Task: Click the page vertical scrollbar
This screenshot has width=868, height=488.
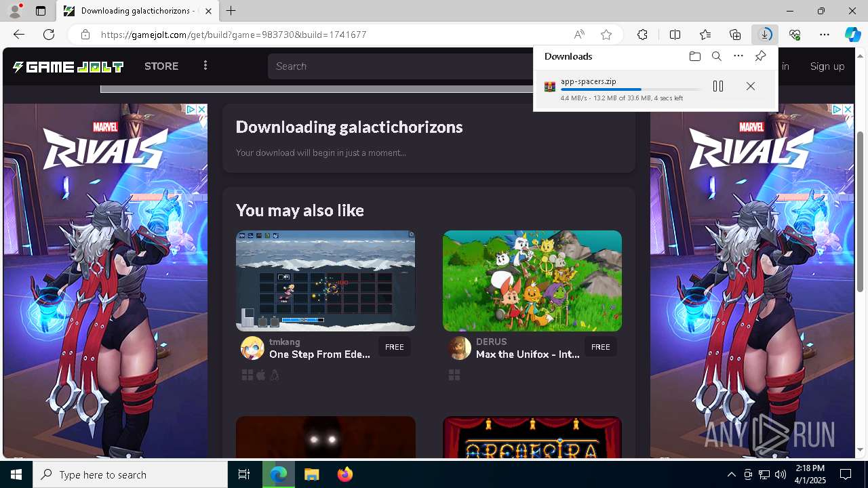Action: coord(861,210)
